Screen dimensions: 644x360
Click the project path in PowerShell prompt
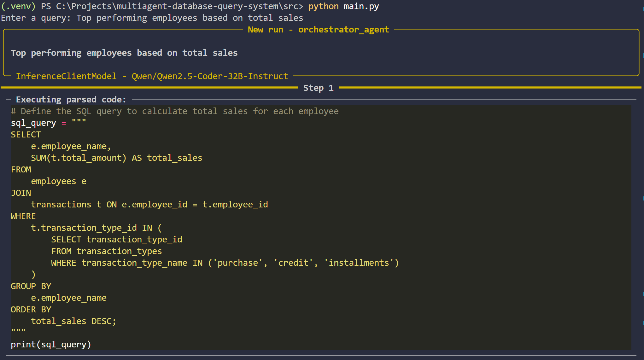[x=179, y=6]
